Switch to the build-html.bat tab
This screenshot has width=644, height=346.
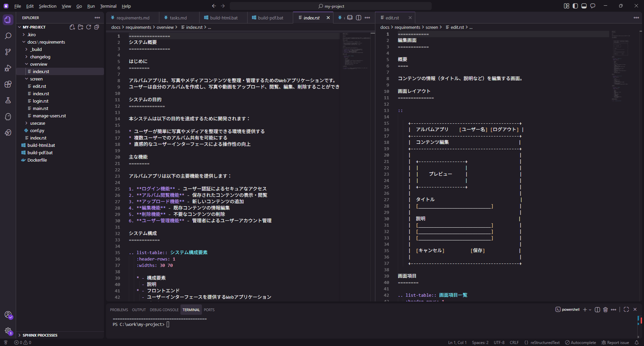point(223,18)
